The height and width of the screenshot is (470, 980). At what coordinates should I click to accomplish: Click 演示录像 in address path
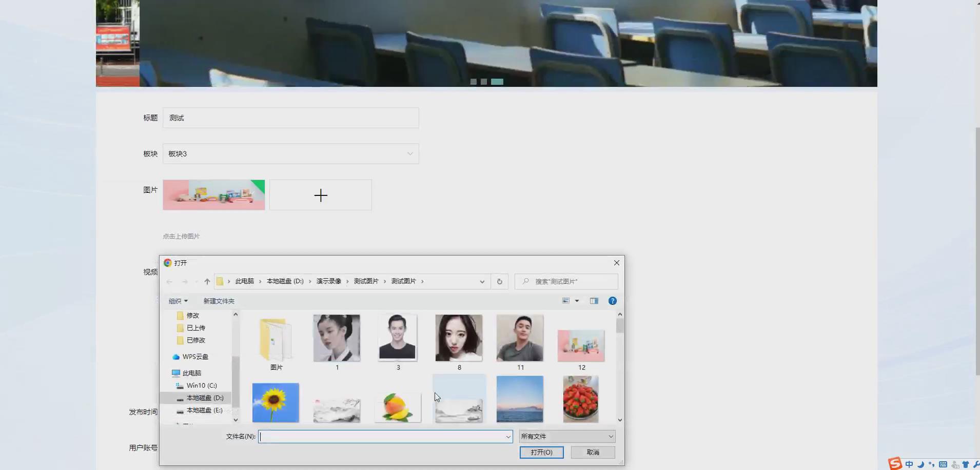(x=329, y=282)
